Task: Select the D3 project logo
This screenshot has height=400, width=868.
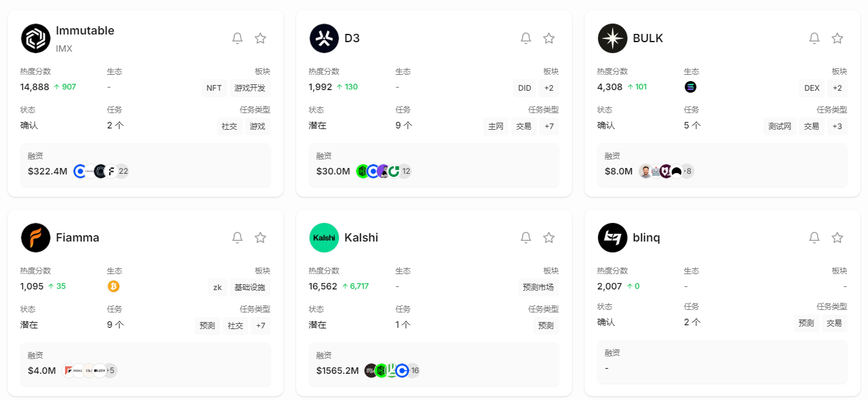Action: click(x=324, y=38)
